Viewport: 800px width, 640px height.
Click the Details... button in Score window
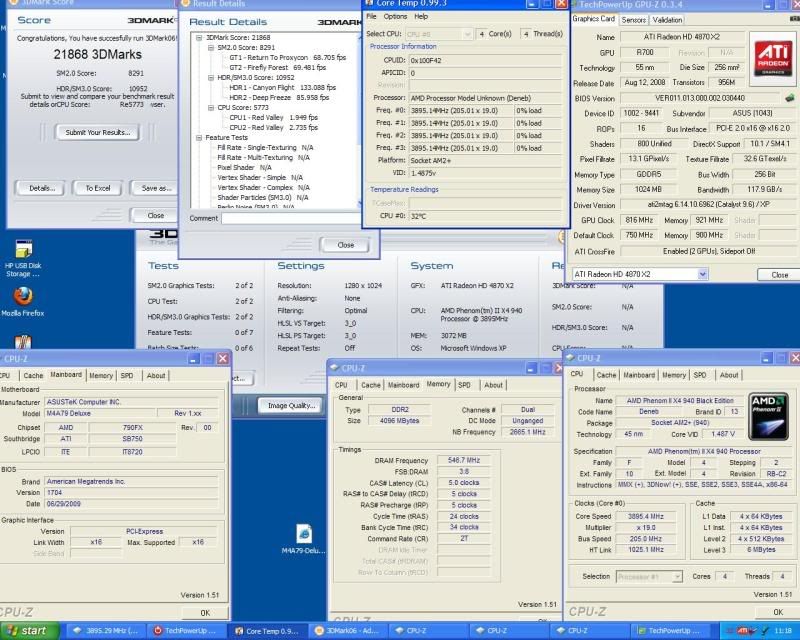[x=41, y=188]
